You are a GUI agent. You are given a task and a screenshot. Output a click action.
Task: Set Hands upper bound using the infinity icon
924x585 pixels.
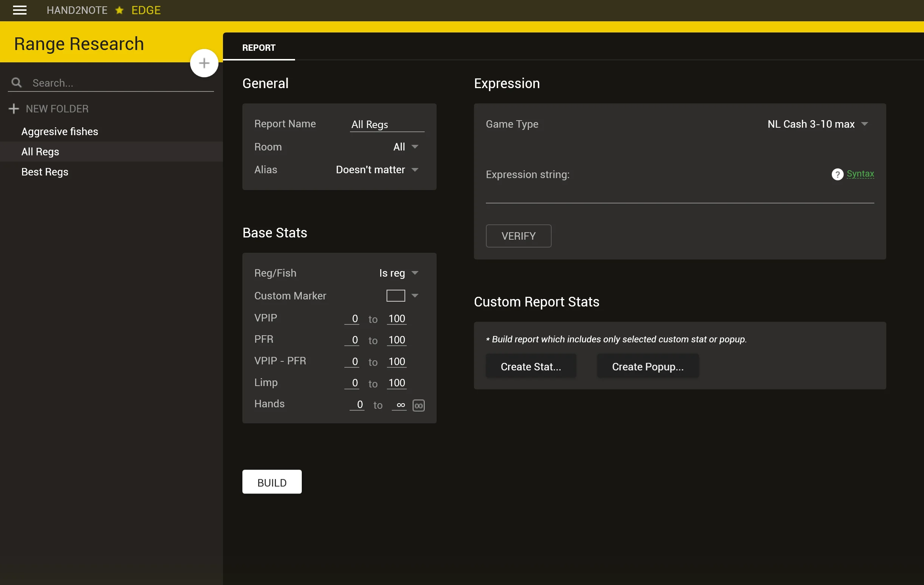(x=418, y=405)
